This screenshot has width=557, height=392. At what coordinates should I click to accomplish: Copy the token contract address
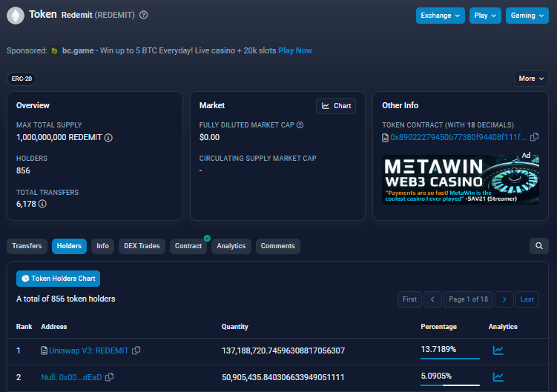(534, 137)
